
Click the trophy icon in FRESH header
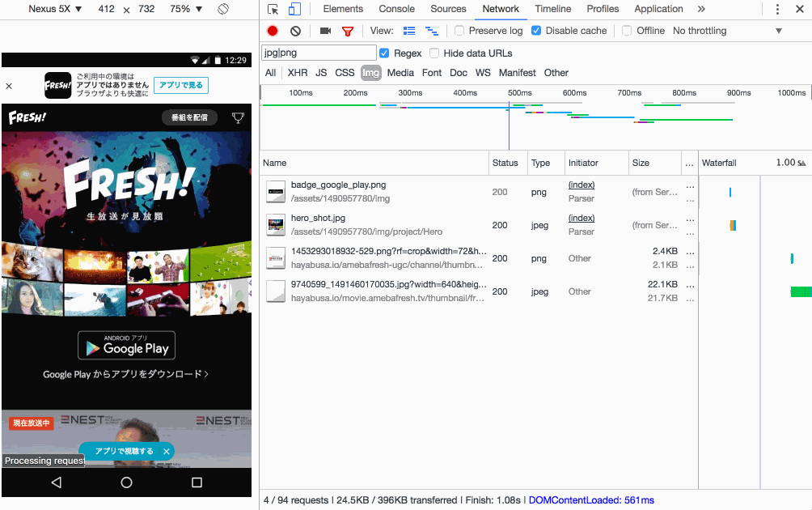tap(238, 117)
